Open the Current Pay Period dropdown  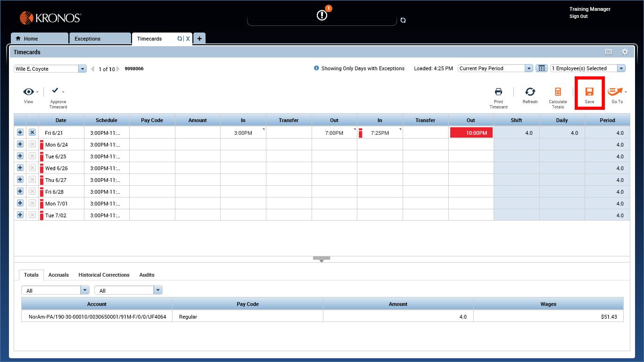point(528,68)
